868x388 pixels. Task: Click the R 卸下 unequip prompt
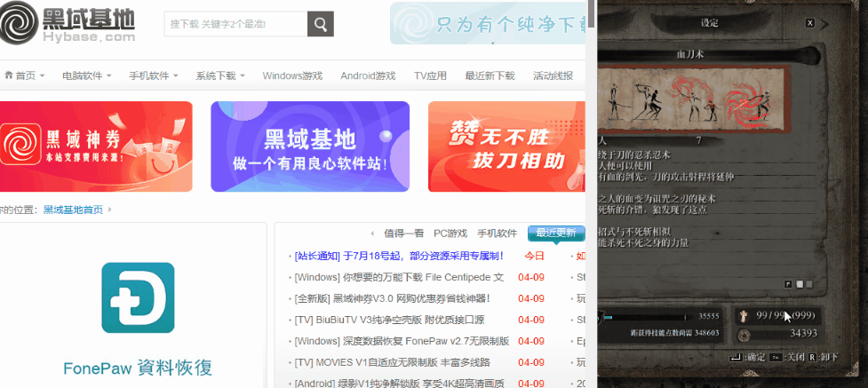coord(823,358)
